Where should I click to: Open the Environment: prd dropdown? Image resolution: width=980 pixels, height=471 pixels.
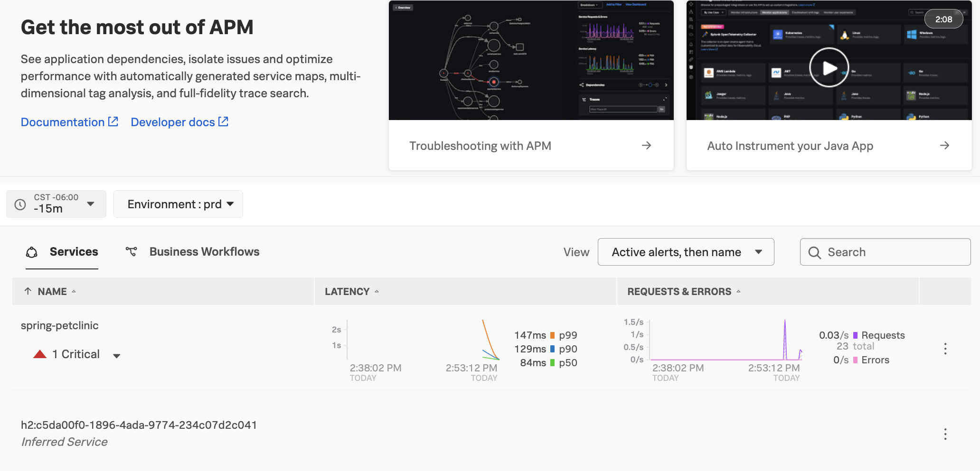tap(178, 204)
